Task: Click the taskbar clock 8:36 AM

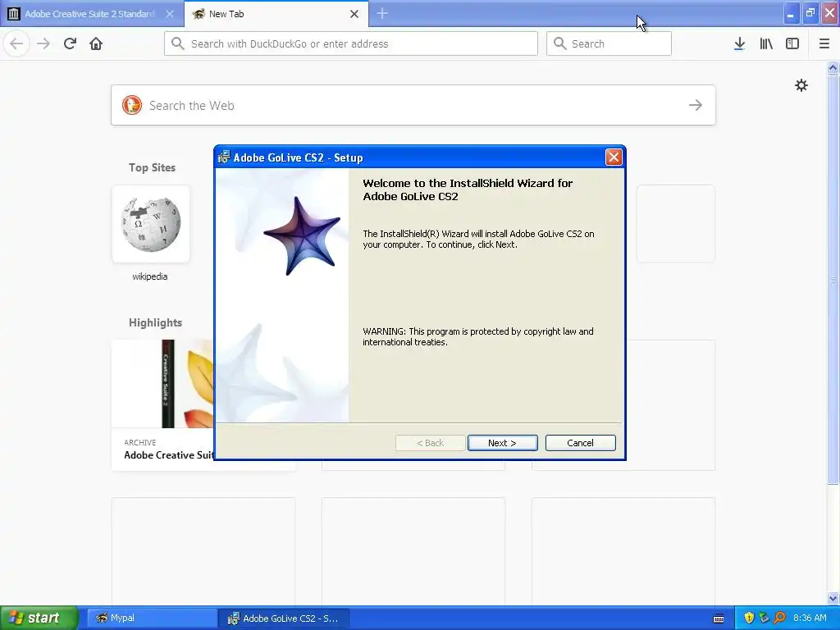Action: click(810, 618)
